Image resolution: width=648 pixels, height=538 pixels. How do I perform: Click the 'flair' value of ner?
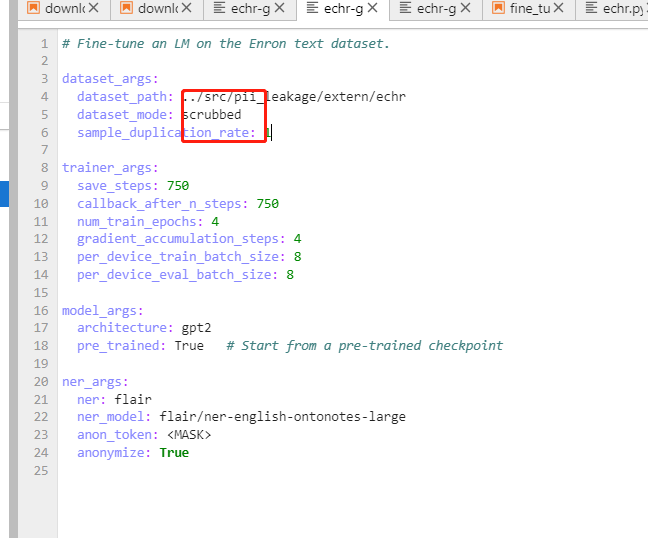click(x=133, y=400)
